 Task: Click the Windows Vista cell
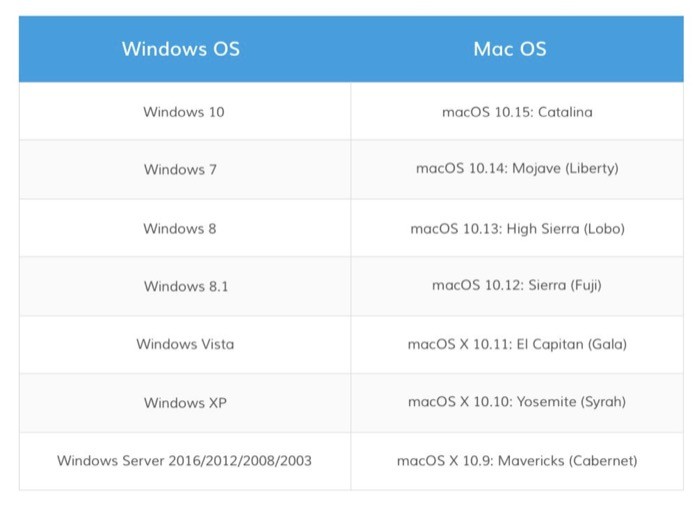coord(185,344)
